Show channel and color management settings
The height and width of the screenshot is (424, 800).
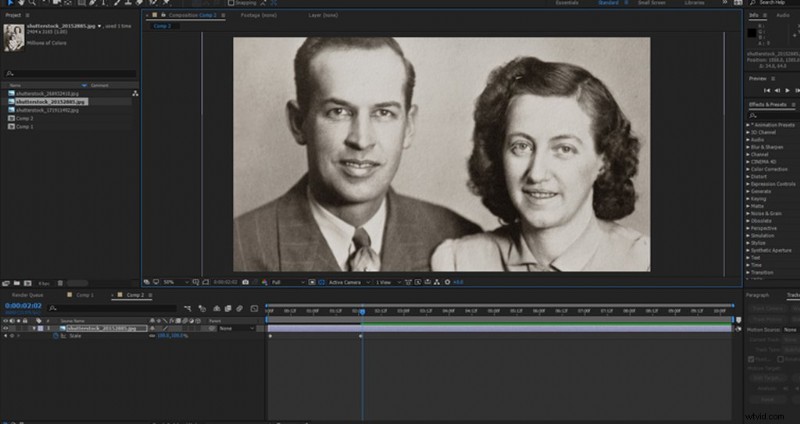pos(264,282)
